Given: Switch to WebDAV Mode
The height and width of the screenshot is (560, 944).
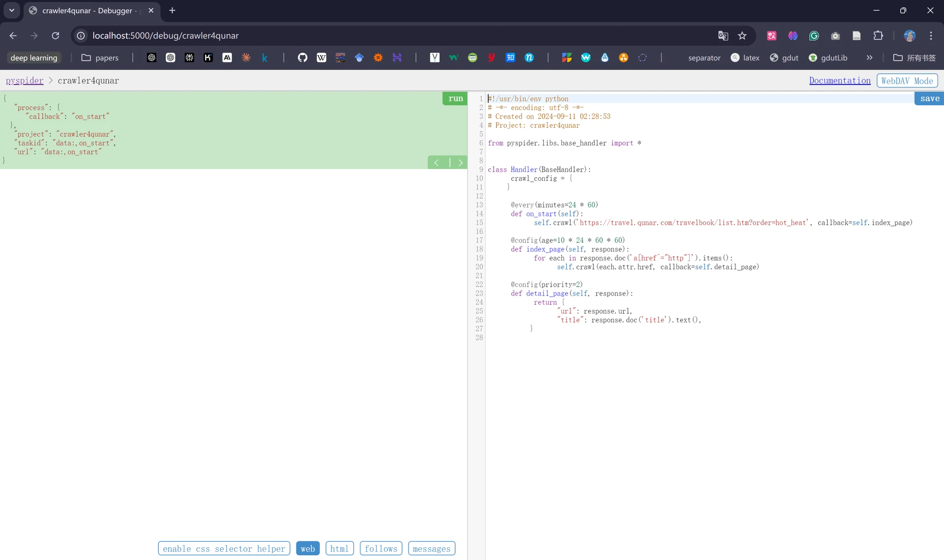Looking at the screenshot, I should point(907,81).
